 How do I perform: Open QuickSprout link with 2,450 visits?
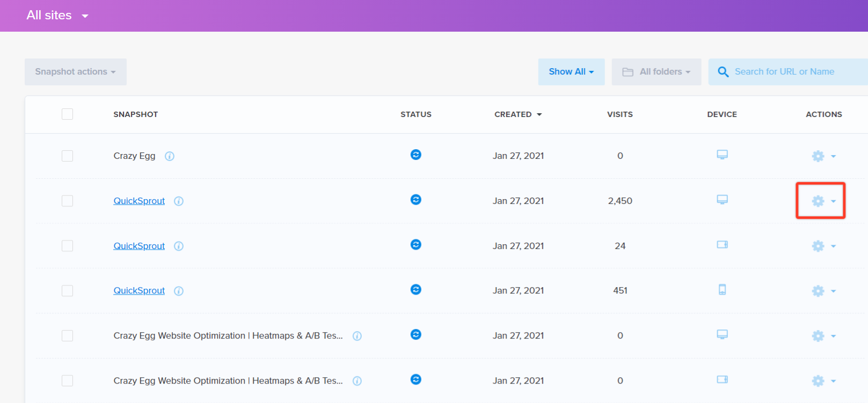tap(139, 201)
